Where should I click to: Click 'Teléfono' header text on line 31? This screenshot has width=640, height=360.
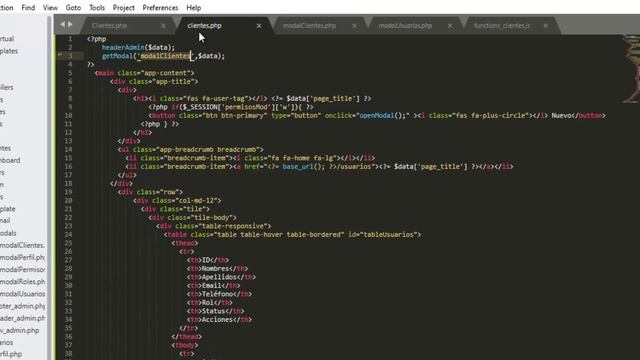point(217,294)
